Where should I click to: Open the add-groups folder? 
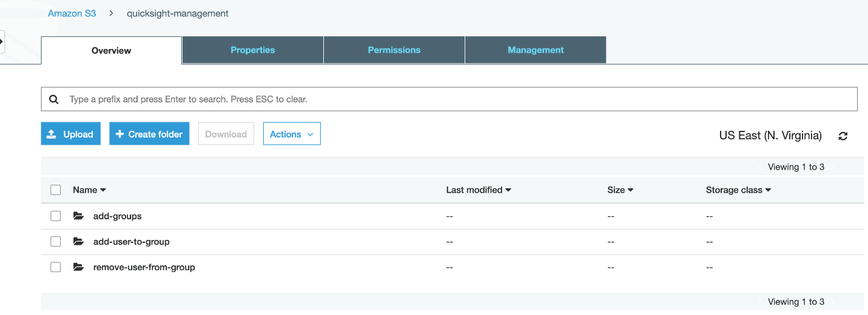(x=118, y=216)
